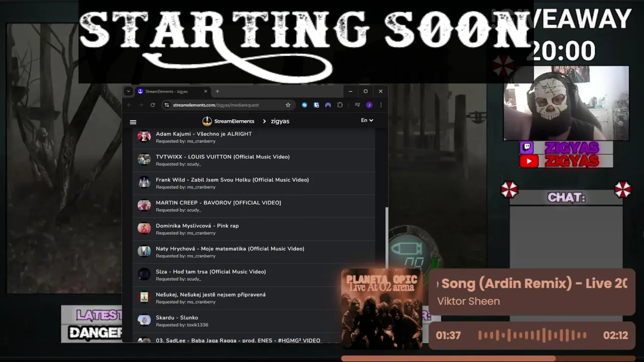Select MARTIN CREEP - BAVOROV request
This screenshot has width=644, height=362.
254,206
